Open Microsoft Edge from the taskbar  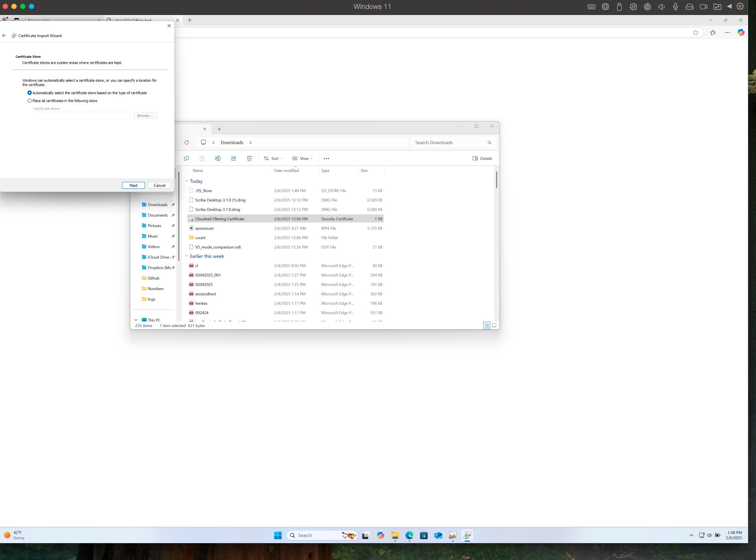(409, 535)
